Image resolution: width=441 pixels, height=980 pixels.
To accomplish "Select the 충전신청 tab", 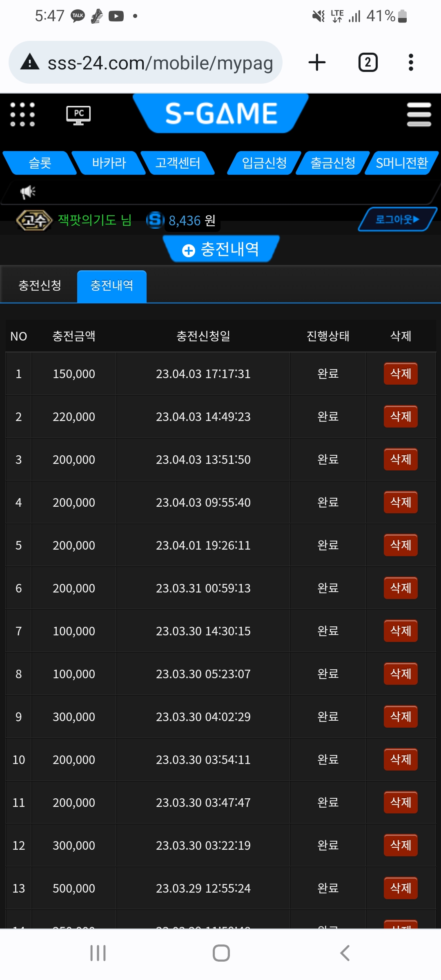I will pyautogui.click(x=40, y=285).
